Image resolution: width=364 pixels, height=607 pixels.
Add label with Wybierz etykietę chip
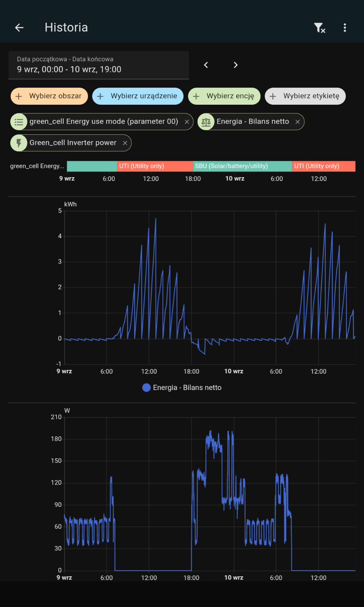pos(305,96)
